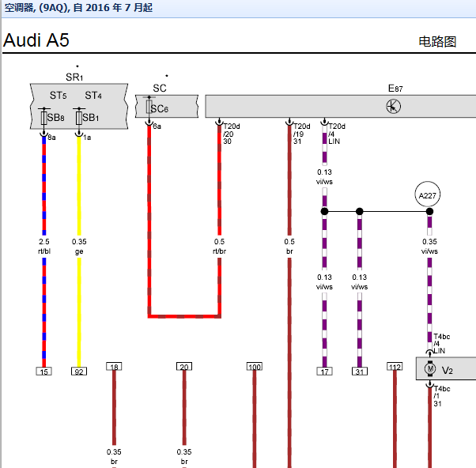Viewport: 476px width, 468px height.
Task: Click reference box number 18
Action: pos(114,366)
